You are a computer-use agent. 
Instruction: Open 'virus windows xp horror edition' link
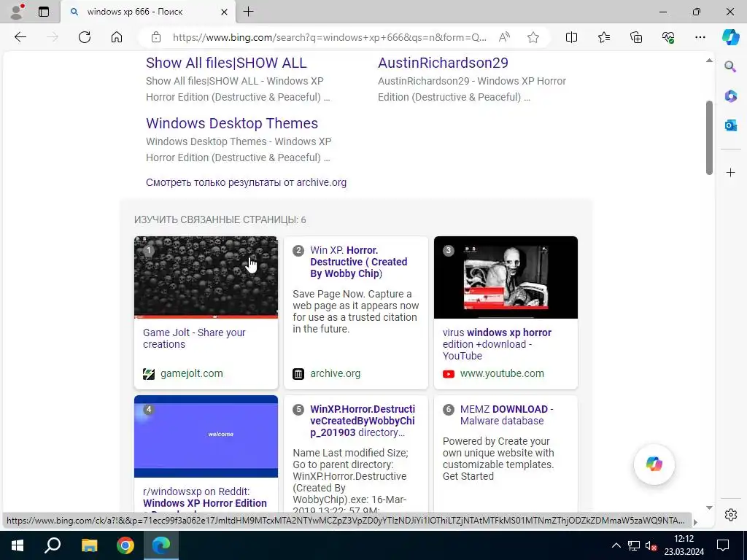tap(497, 344)
